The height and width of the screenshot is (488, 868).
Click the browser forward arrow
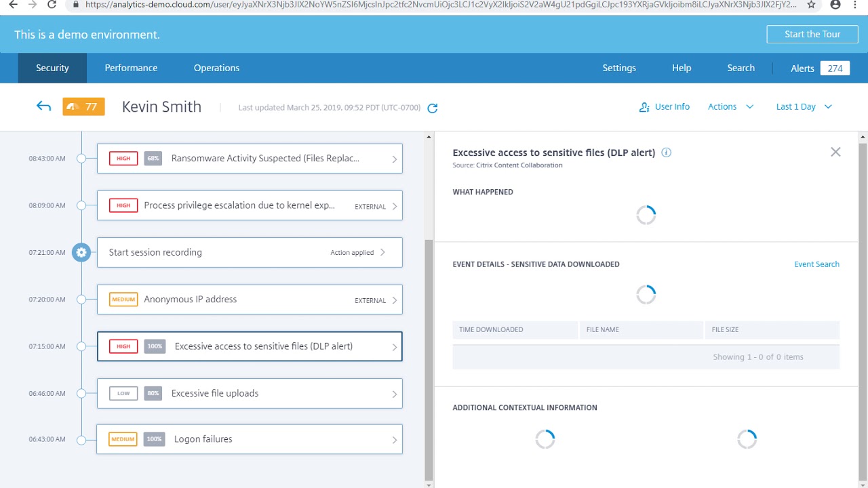pyautogui.click(x=32, y=4)
